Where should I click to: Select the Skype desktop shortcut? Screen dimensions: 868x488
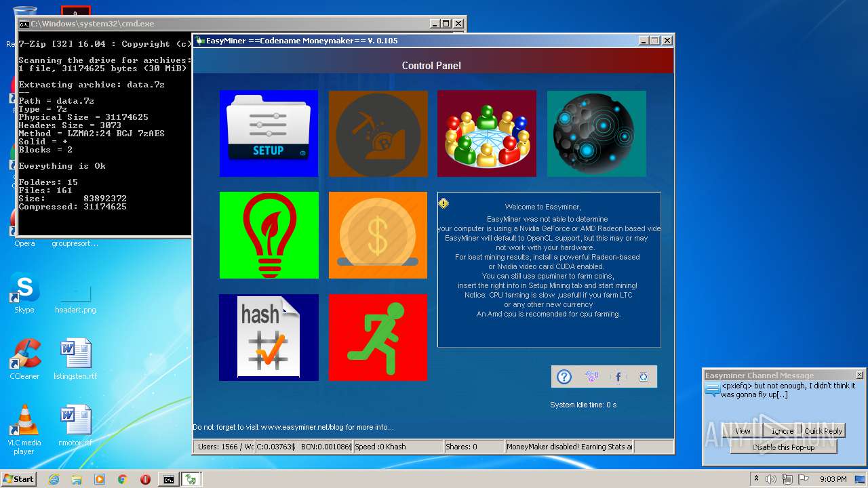24,293
